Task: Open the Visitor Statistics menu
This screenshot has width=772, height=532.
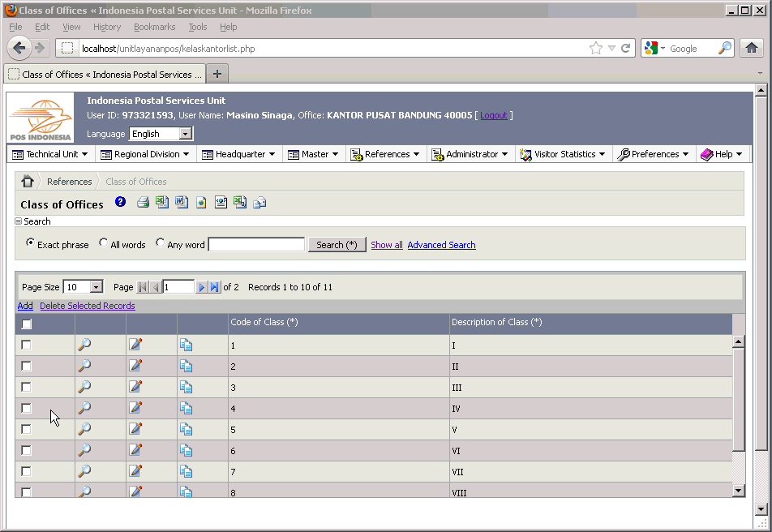Action: point(563,153)
